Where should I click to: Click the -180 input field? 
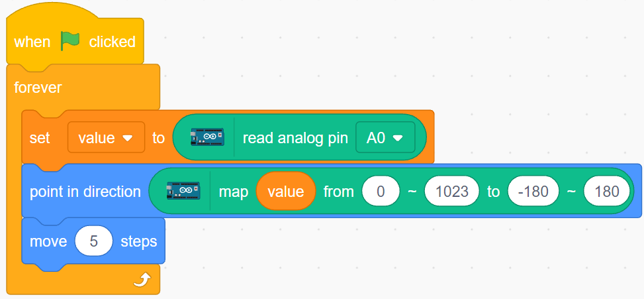pos(533,191)
